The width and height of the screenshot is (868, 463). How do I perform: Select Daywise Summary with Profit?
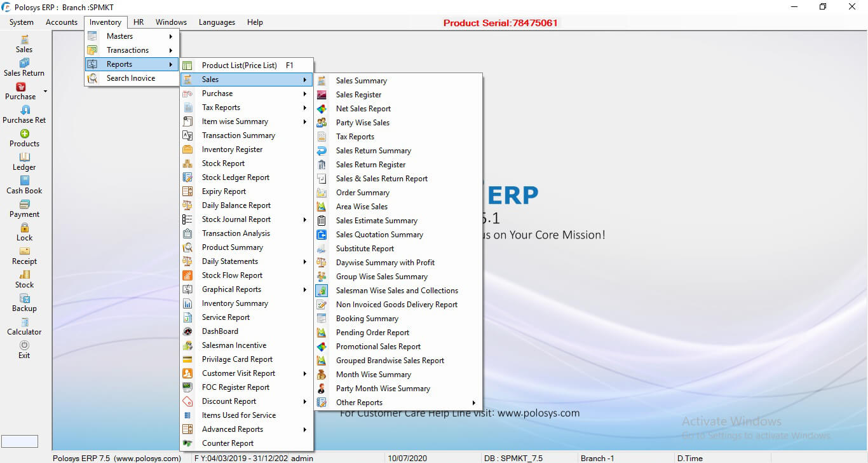(x=398, y=263)
